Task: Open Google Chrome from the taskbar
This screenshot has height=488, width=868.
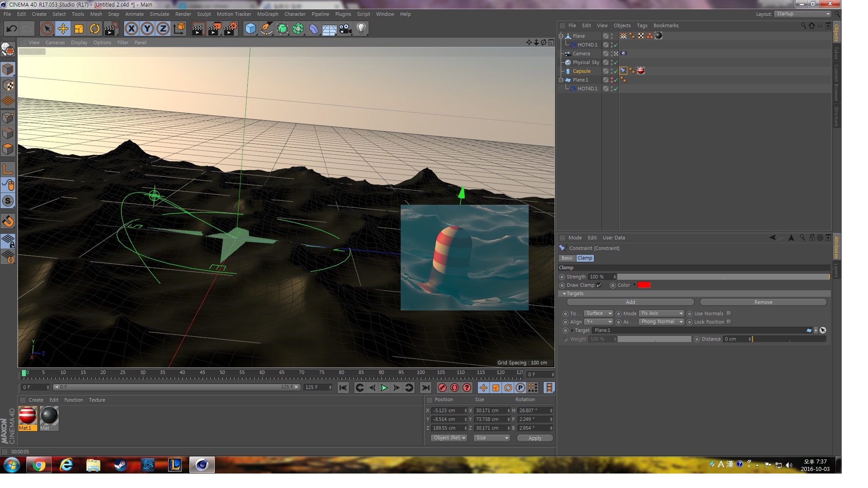Action: point(39,465)
